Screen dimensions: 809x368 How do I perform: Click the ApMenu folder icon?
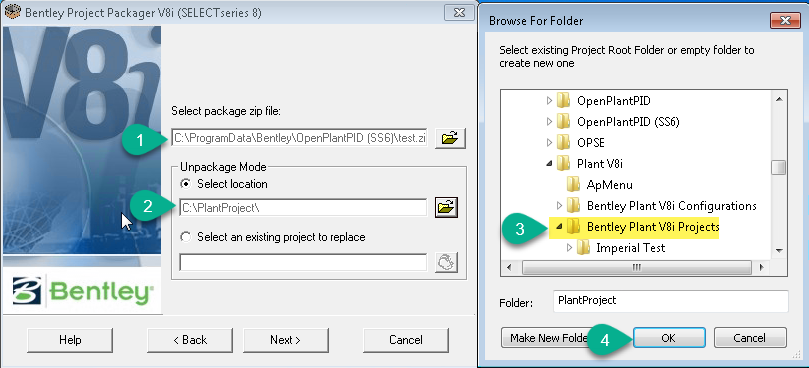573,184
